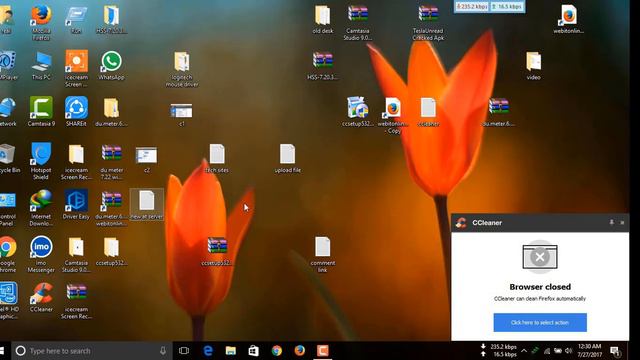Image resolution: width=640 pixels, height=360 pixels.
Task: Open Task View from the taskbar
Action: pos(184,351)
